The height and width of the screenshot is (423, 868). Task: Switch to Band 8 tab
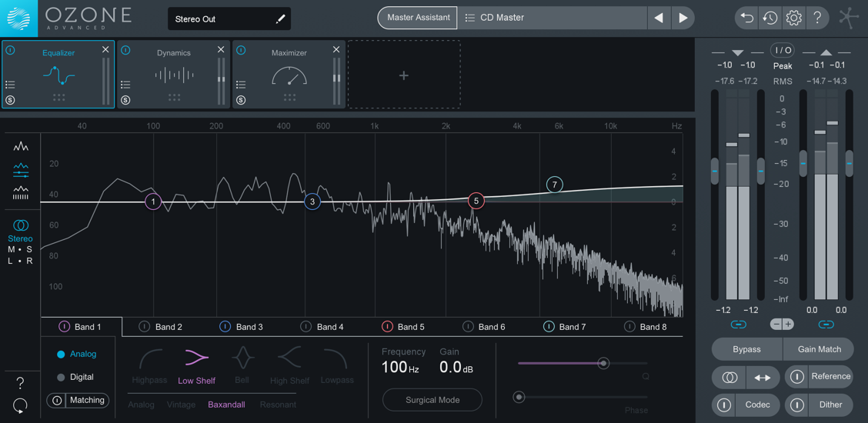646,327
